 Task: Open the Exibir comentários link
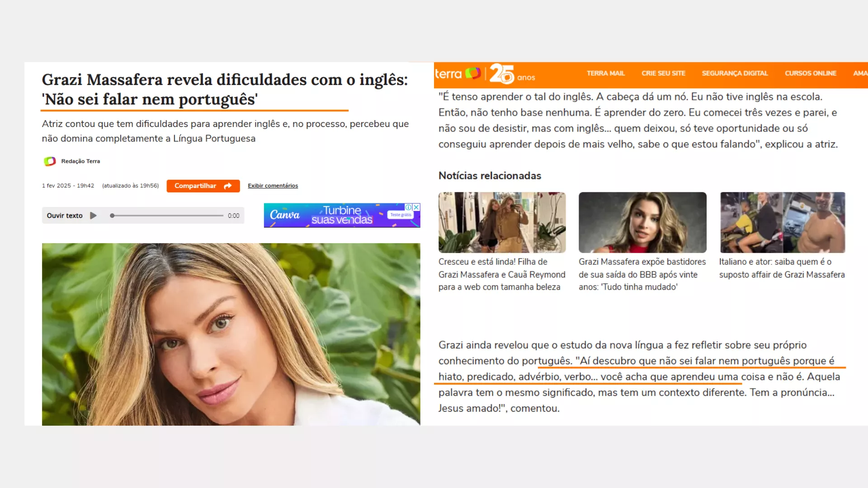pos(273,186)
